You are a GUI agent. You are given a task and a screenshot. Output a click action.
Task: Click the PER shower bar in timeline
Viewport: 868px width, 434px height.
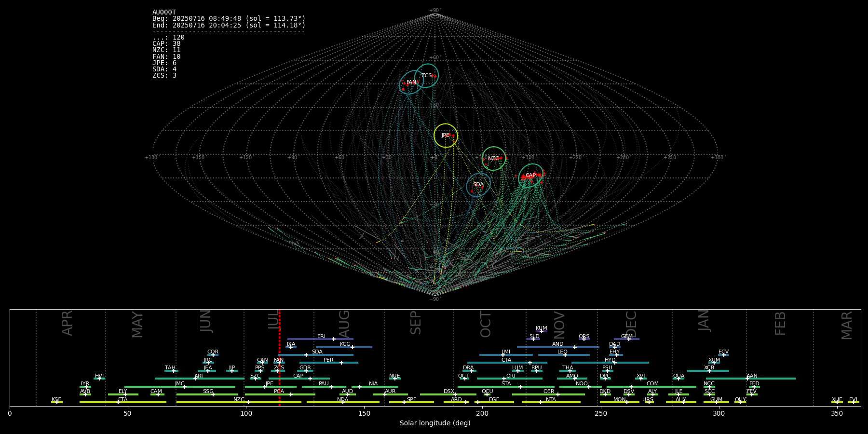[329, 363]
